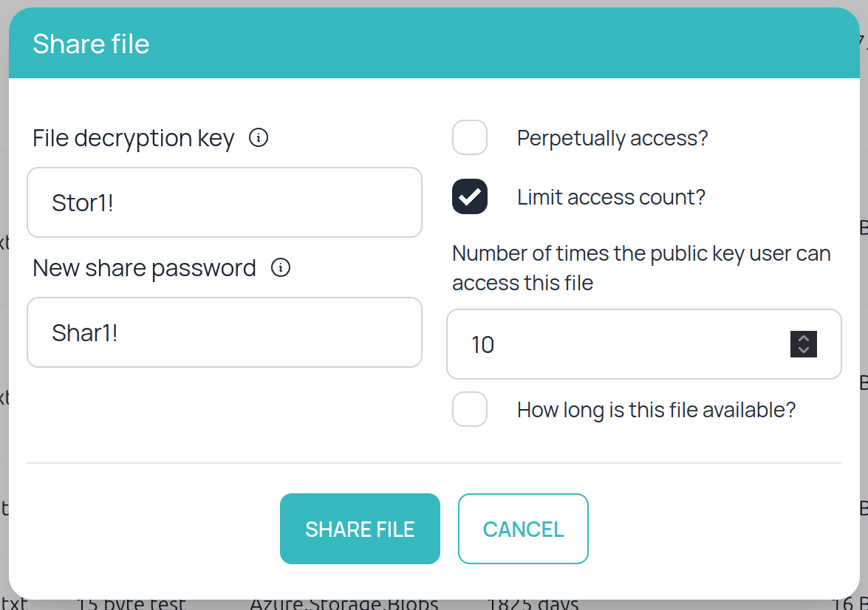This screenshot has width=868, height=610.
Task: Click the "Perpetually access?" label text
Action: 612,138
